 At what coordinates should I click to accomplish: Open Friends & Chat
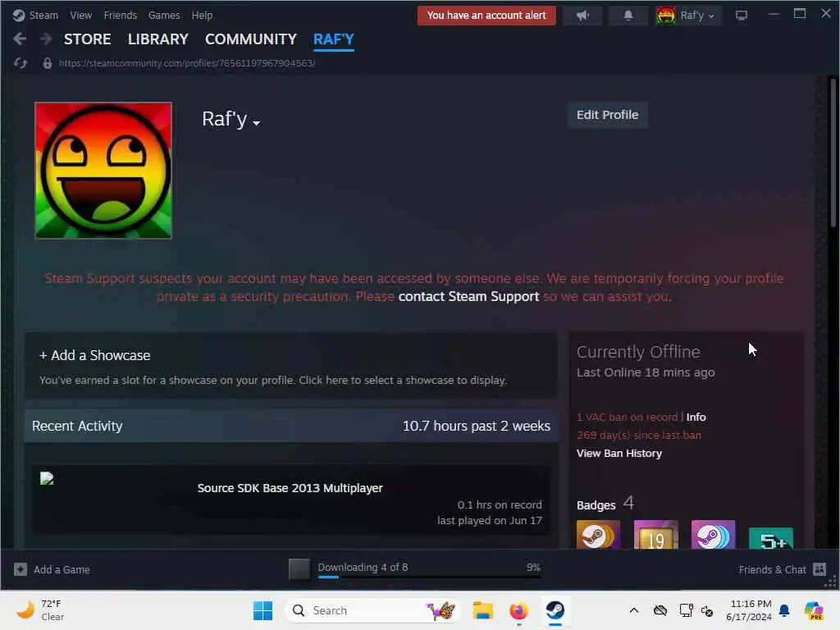pos(772,569)
